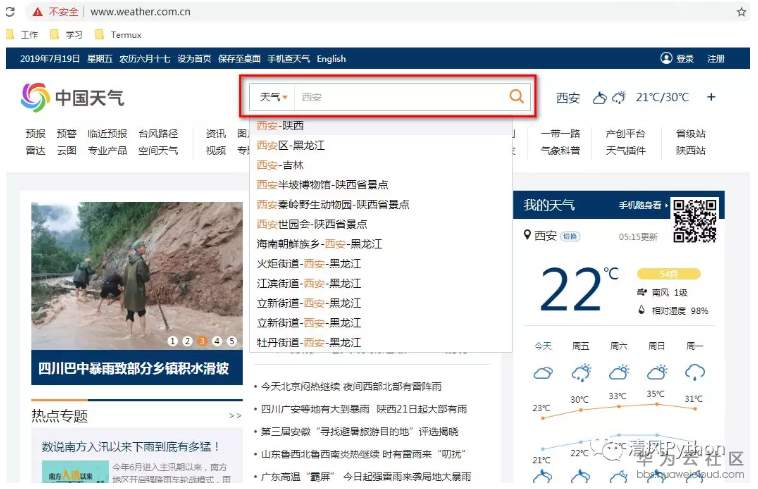Open the 预警 navigation item
Viewport: 758px width, 489px height.
[x=67, y=133]
